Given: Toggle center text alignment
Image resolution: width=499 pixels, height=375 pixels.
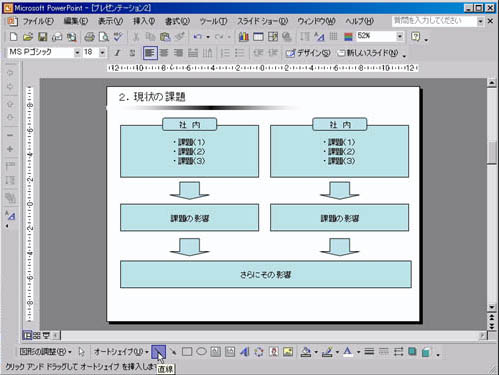Looking at the screenshot, I should pos(164,53).
